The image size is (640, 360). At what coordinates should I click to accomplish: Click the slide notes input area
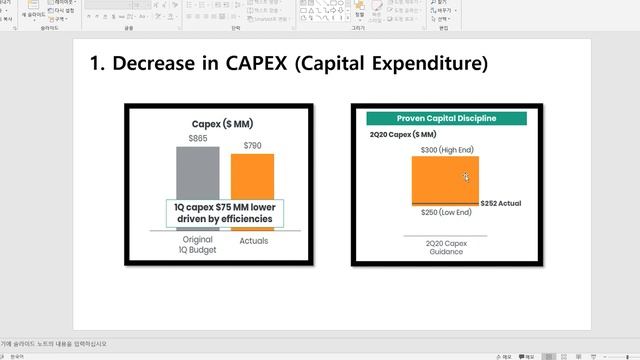pyautogui.click(x=320, y=344)
